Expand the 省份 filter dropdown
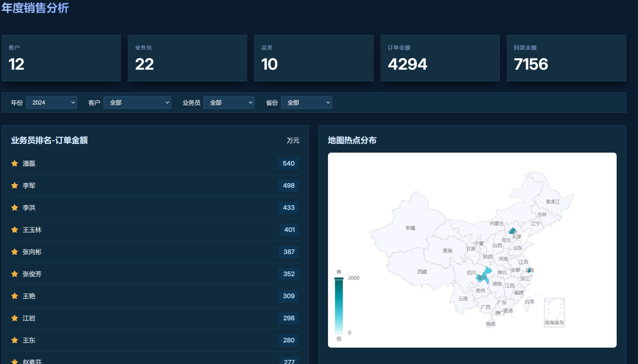This screenshot has width=638, height=364. click(x=306, y=103)
